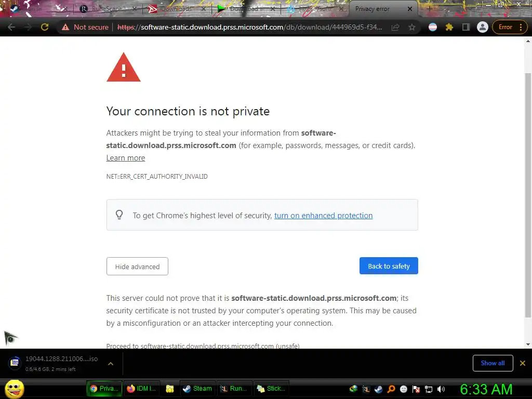Viewport: 532px width, 399px height.
Task: Click the 6:33 AM taskbar clock
Action: pyautogui.click(x=486, y=389)
